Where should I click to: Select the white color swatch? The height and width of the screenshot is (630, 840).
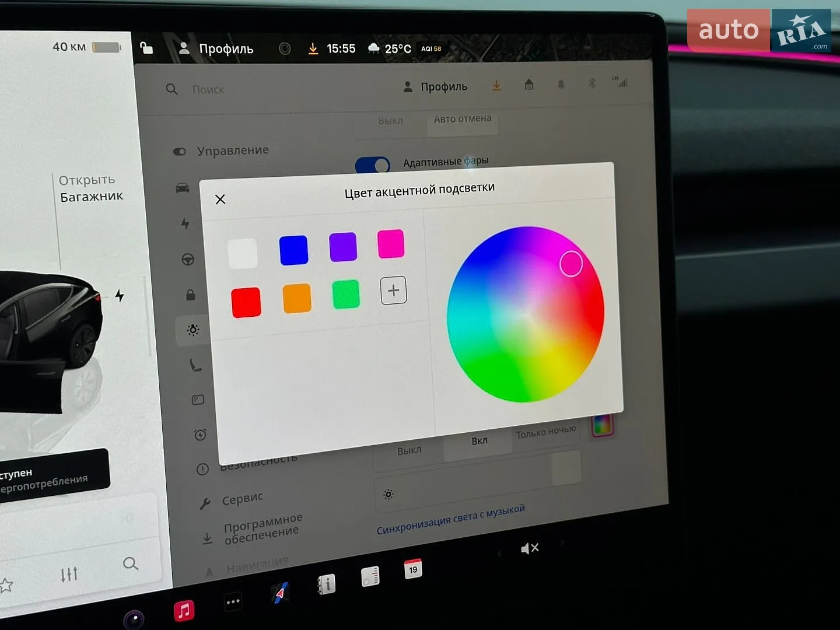(243, 253)
